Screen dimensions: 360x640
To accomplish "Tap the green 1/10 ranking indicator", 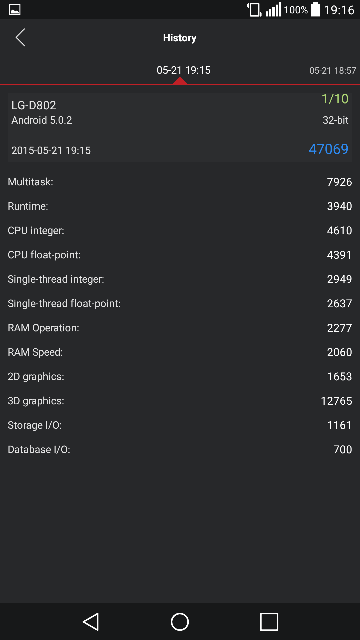I will [335, 98].
